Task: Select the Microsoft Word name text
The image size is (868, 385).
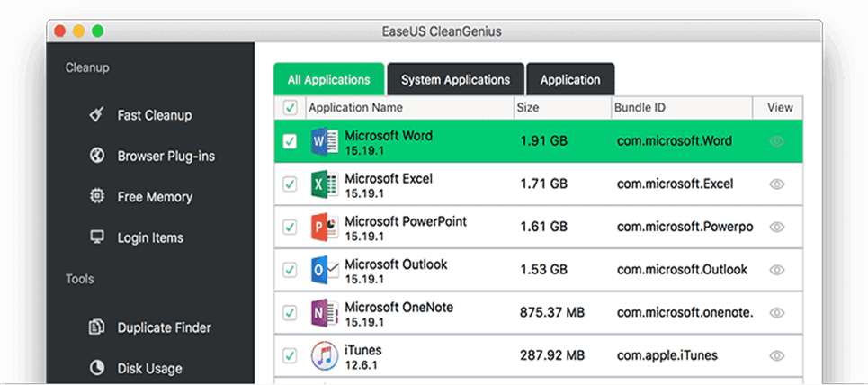Action: click(x=389, y=135)
